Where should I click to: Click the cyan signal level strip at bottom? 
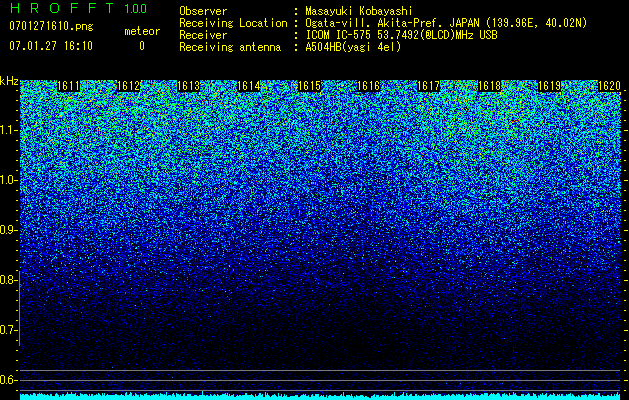(321, 396)
